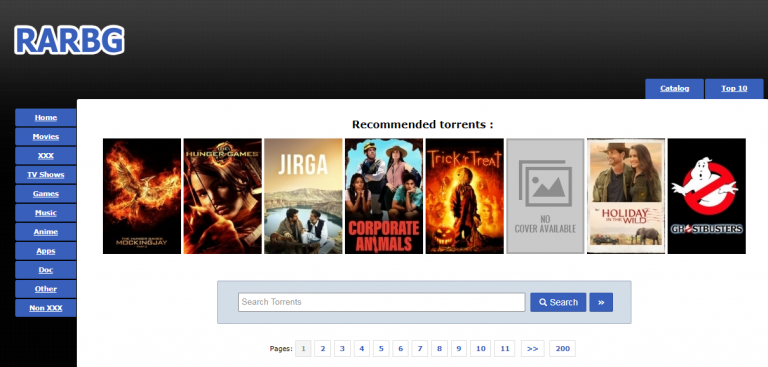Open the Jirga movie poster

coord(303,196)
